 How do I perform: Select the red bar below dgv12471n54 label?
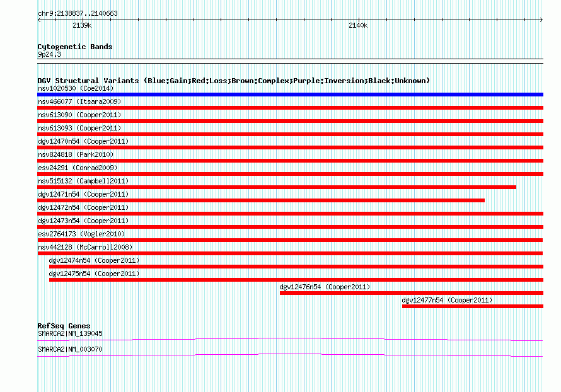[x=261, y=200]
